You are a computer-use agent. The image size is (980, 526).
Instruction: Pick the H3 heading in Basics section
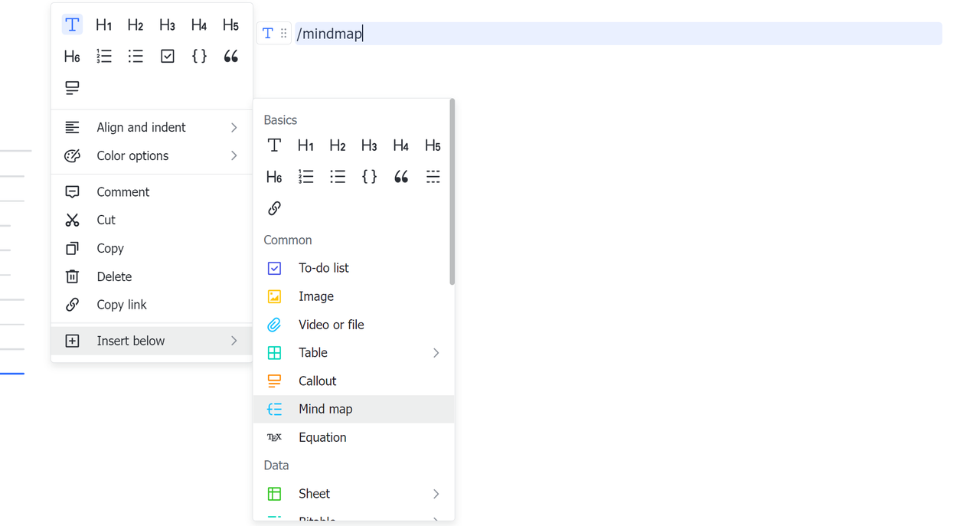[369, 145]
